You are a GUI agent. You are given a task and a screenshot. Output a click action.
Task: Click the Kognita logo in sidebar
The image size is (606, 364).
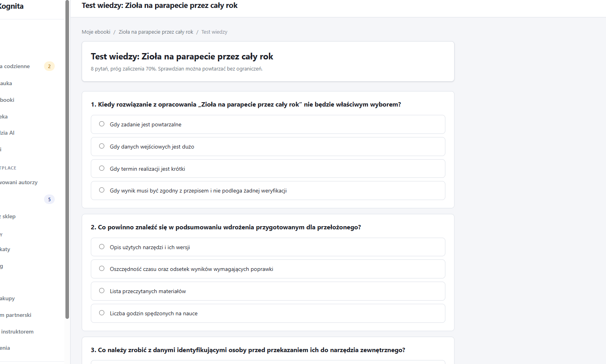12,6
